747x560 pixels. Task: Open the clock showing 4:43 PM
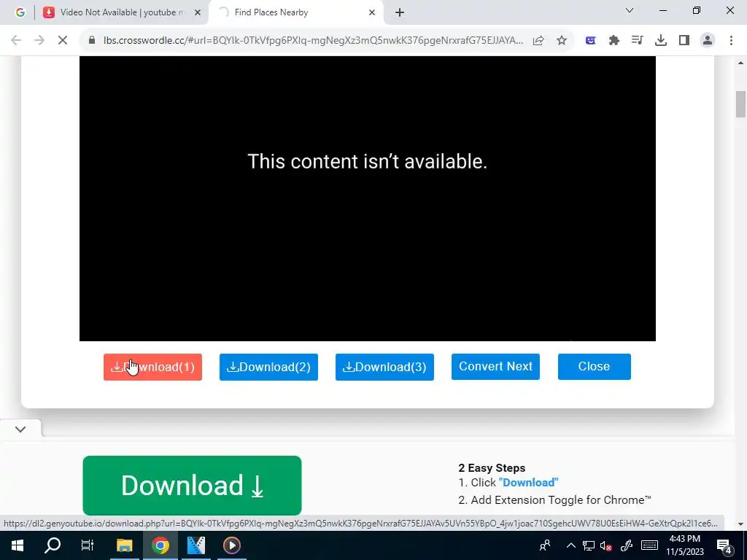pos(684,545)
